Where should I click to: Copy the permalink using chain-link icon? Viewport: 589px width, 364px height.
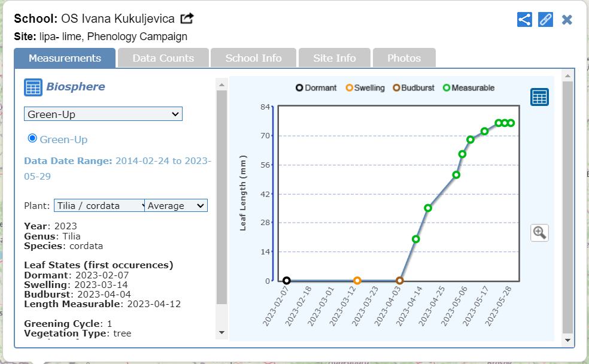click(545, 19)
